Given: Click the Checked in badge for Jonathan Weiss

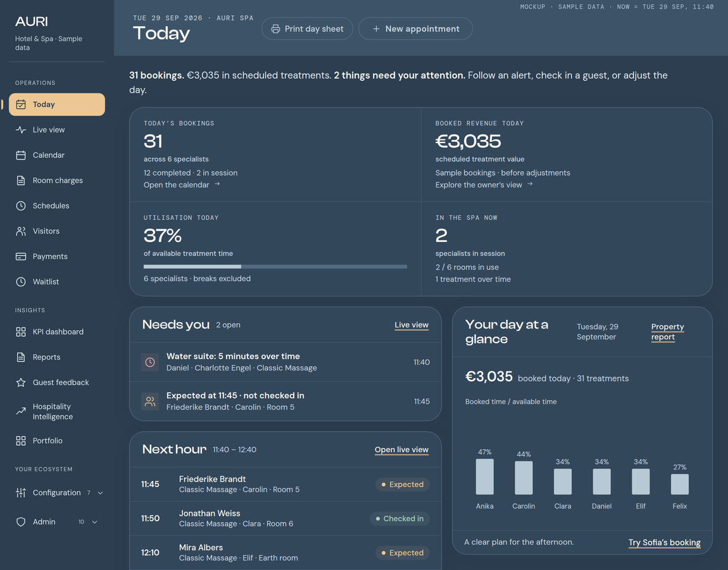Looking at the screenshot, I should 399,519.
